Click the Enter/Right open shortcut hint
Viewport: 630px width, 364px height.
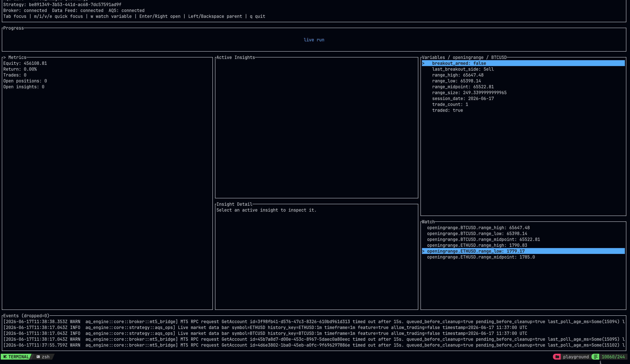click(160, 16)
